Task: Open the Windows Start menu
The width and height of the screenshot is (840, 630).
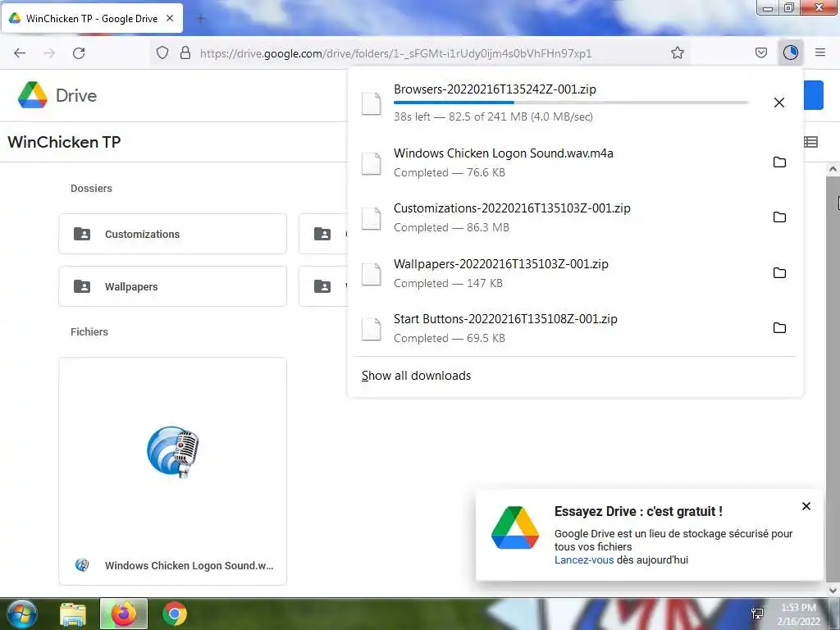Action: 21,614
